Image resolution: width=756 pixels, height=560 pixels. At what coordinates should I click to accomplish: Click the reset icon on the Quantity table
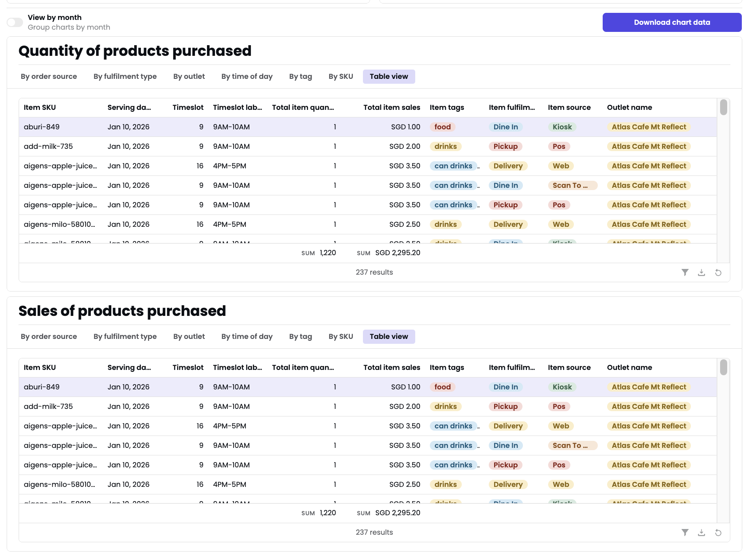[718, 272]
